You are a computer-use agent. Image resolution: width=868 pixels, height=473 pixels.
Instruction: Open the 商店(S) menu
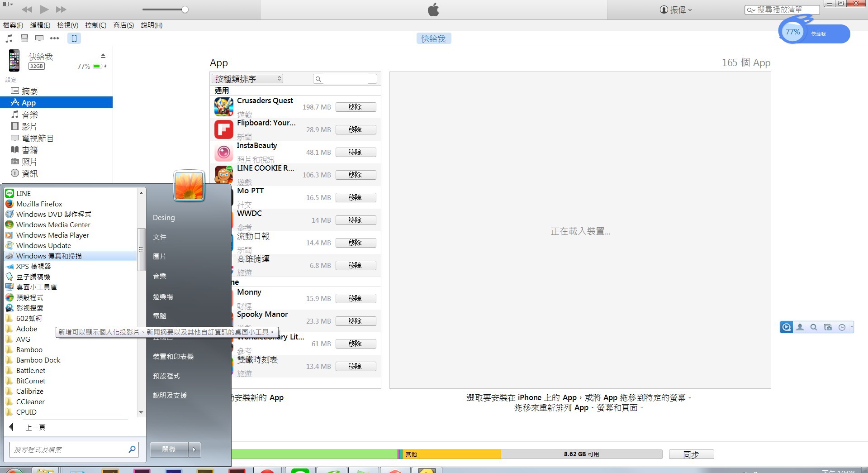click(x=123, y=25)
